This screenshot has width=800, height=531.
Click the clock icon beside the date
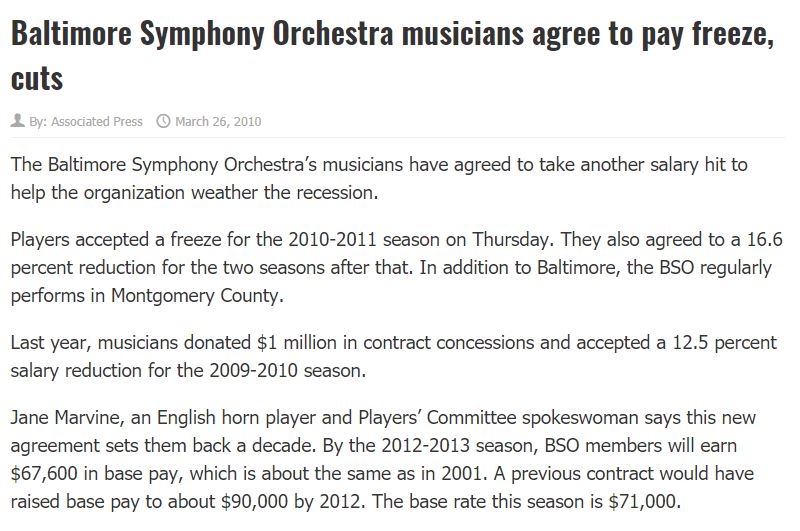pos(163,122)
